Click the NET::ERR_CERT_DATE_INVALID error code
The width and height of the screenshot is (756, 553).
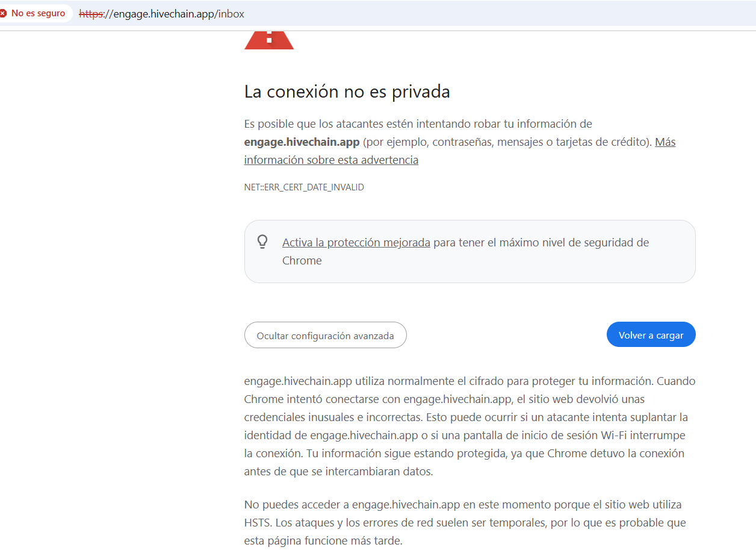pyautogui.click(x=304, y=187)
